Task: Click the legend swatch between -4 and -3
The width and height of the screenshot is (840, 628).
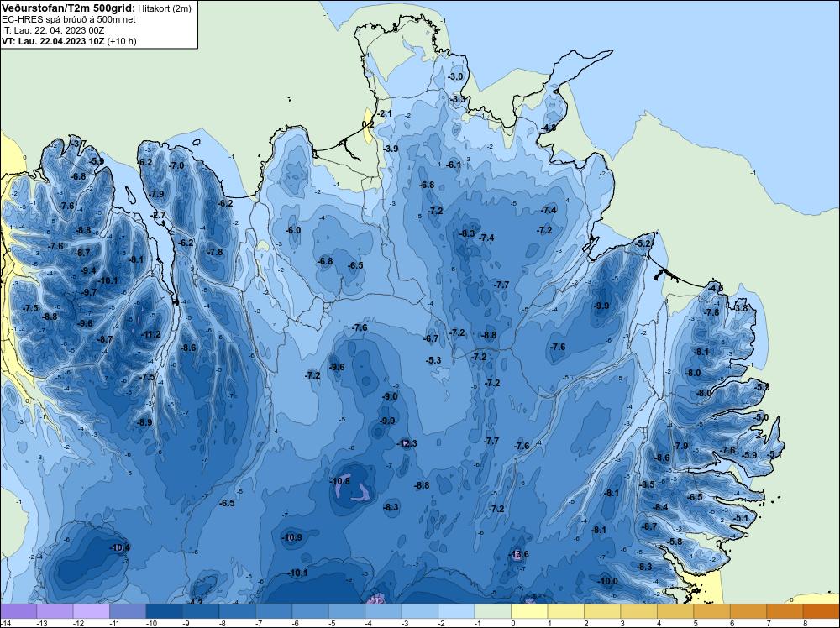Action: point(384,611)
